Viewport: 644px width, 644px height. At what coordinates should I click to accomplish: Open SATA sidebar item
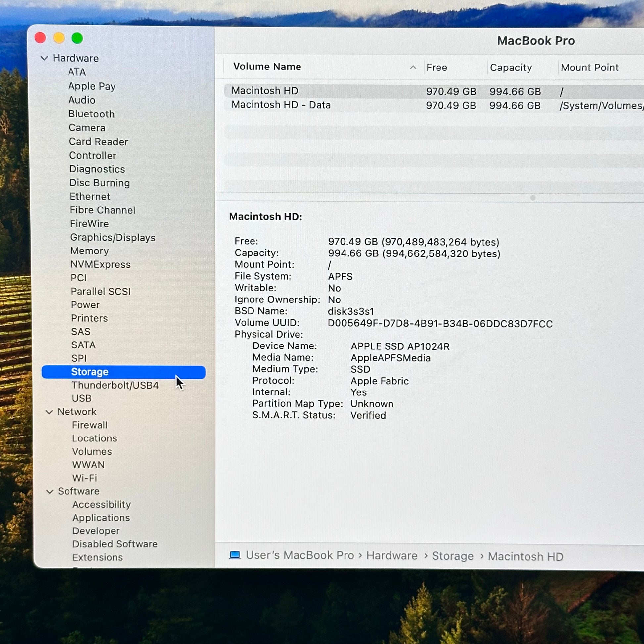[84, 345]
